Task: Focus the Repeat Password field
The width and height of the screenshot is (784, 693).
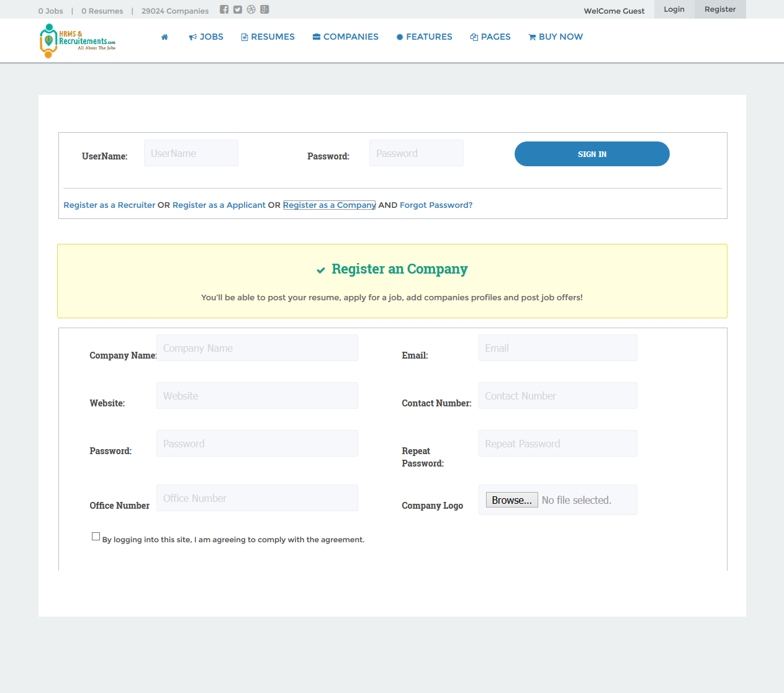Action: [558, 444]
